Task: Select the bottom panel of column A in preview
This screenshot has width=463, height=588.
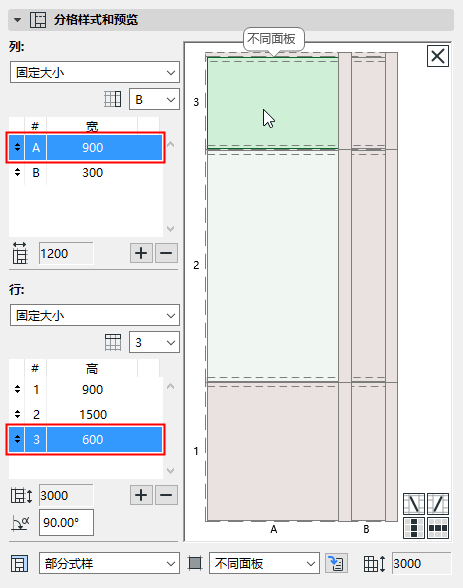Action: coord(273,452)
